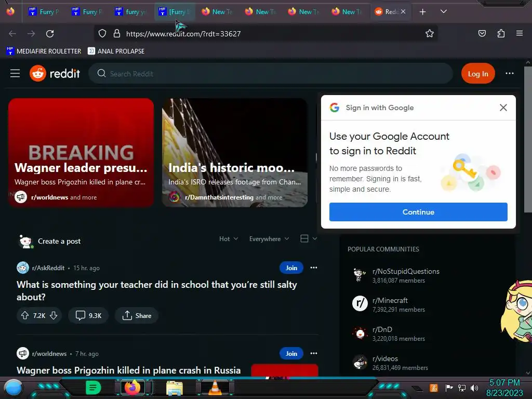Open the shield tracking protection icon
Image resolution: width=532 pixels, height=399 pixels.
point(102,34)
